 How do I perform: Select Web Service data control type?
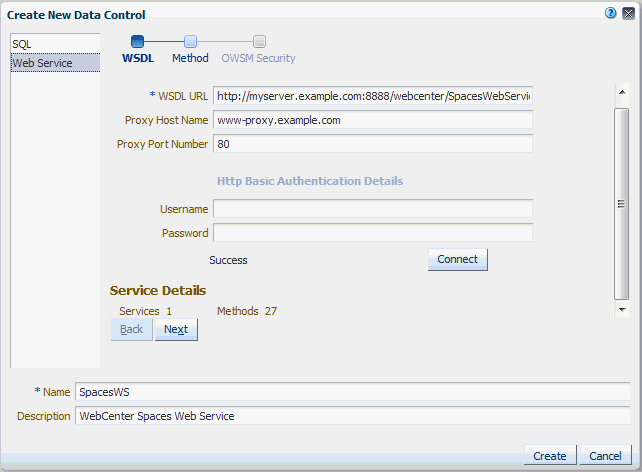pos(55,63)
